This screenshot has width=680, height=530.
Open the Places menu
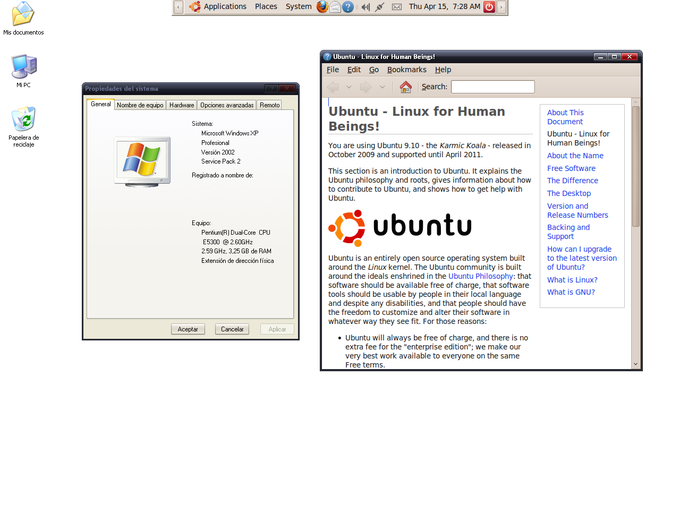266,7
